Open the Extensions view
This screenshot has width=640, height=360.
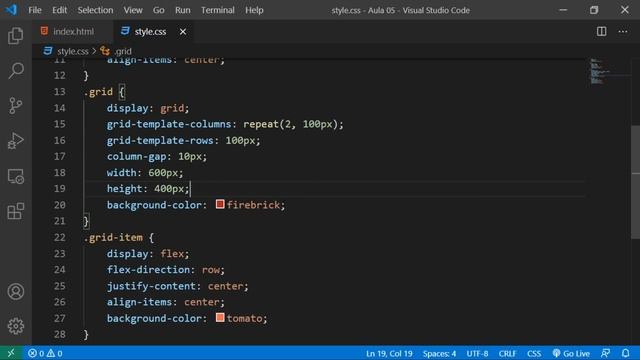click(x=16, y=211)
